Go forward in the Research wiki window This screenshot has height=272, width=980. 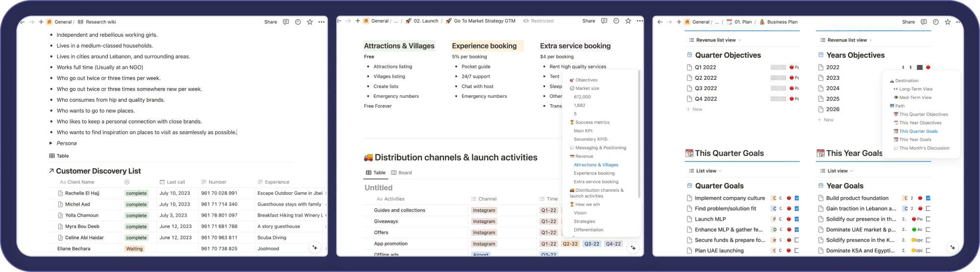click(x=32, y=22)
